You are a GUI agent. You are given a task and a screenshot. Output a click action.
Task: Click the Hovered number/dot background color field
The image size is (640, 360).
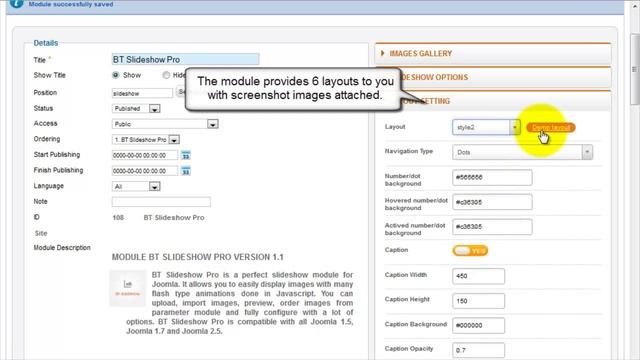tap(492, 202)
